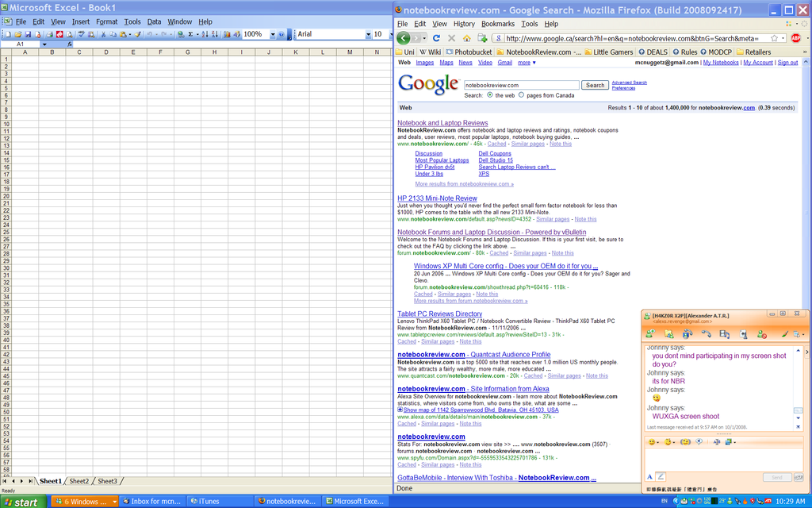Open the Paste options dropdown arrow
812x508 pixels.
129,34
